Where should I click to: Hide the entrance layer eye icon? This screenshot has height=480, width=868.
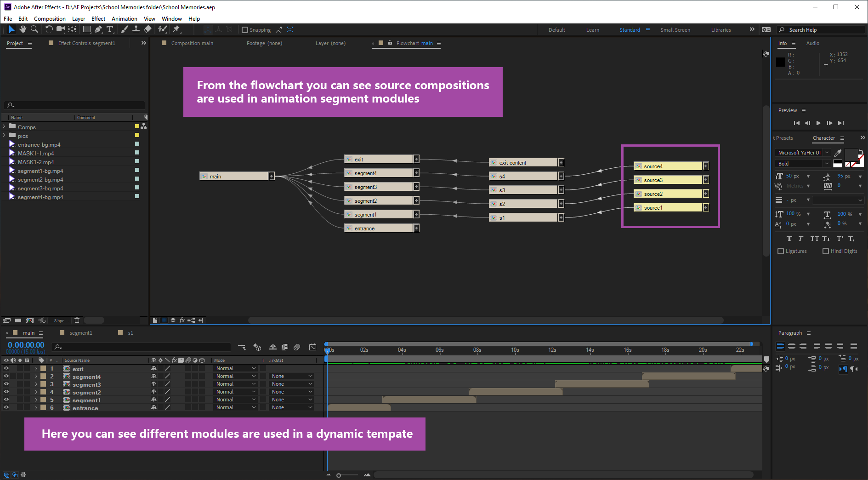(6, 408)
